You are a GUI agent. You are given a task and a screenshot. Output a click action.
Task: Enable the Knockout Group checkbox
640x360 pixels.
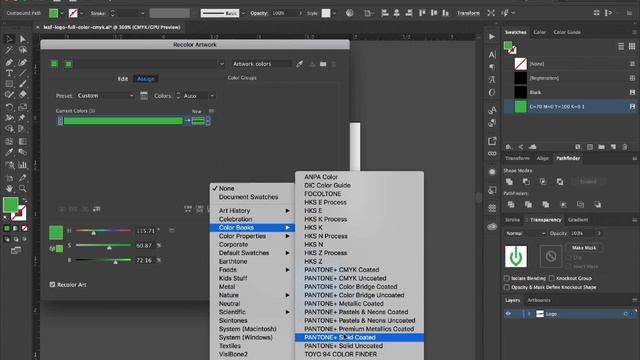pos(552,278)
